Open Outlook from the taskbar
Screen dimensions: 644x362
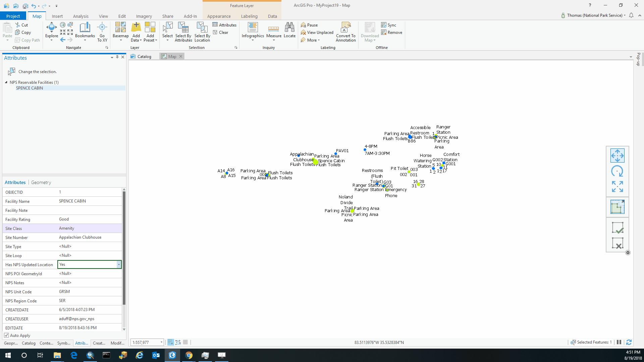click(x=156, y=355)
